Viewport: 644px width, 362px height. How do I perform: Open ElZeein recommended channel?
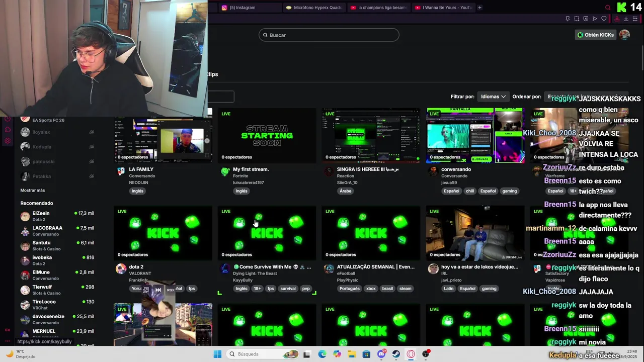click(57, 216)
